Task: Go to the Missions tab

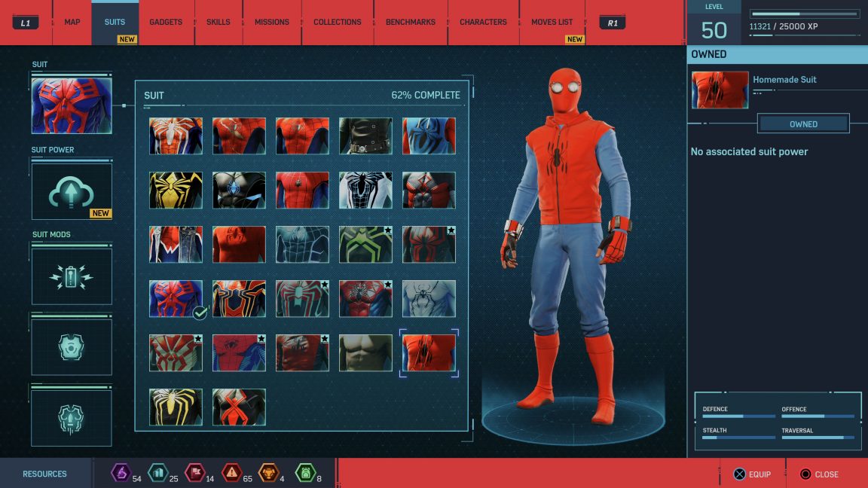Action: pyautogui.click(x=272, y=22)
